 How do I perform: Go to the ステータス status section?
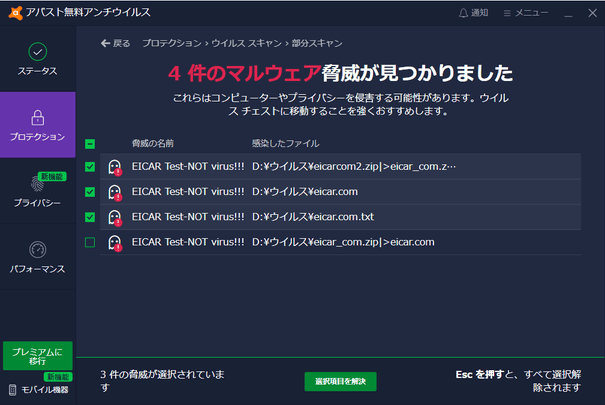(x=37, y=59)
